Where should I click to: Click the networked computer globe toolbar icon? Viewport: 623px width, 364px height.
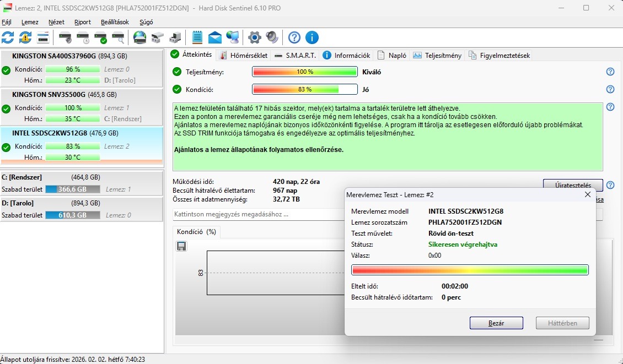pos(233,37)
